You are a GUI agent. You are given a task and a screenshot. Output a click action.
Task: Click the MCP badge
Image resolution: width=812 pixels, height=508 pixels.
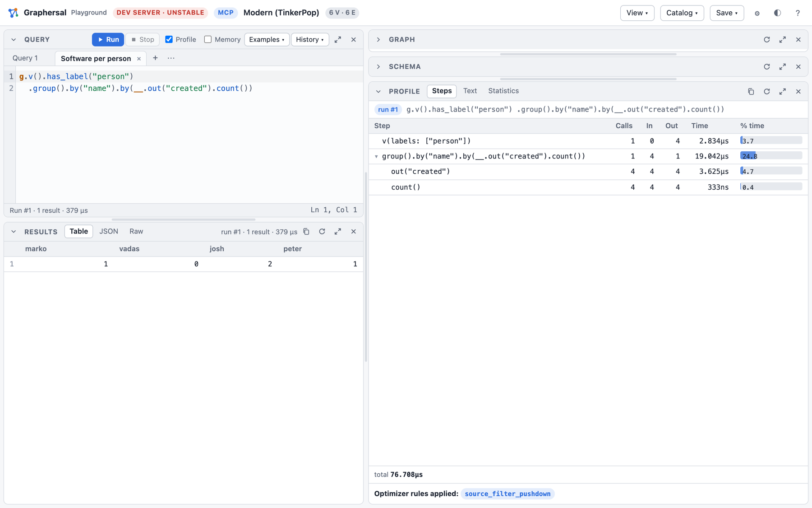pos(226,13)
